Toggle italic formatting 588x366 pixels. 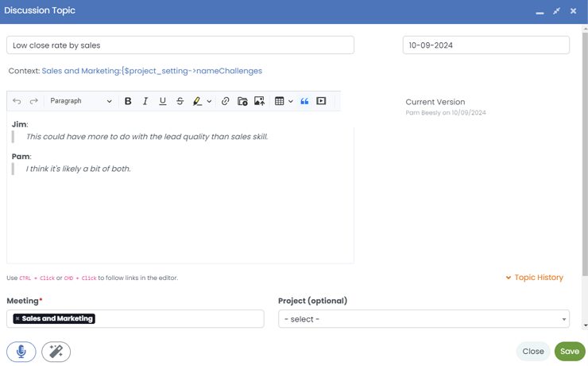tap(145, 101)
